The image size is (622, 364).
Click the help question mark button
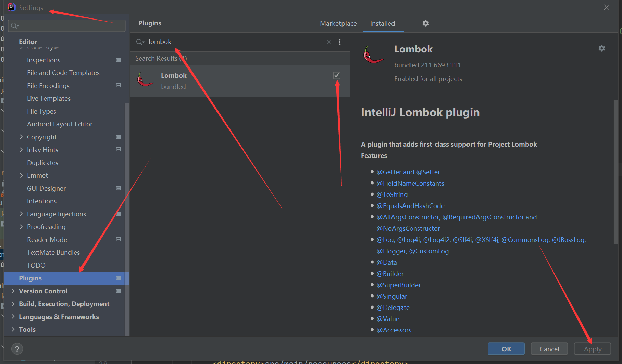point(17,349)
